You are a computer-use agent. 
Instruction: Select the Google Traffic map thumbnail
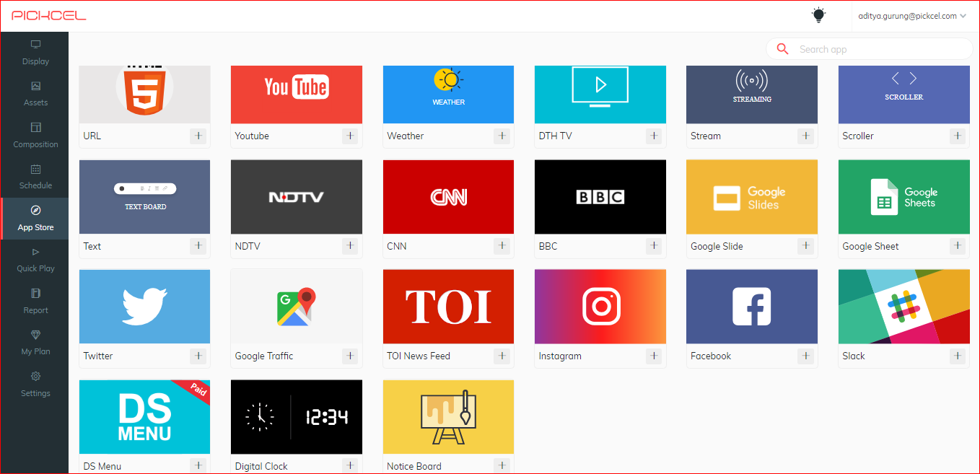(x=297, y=307)
